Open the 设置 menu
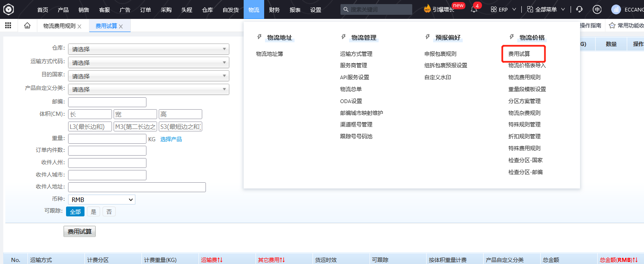The image size is (644, 264). coord(315,9)
